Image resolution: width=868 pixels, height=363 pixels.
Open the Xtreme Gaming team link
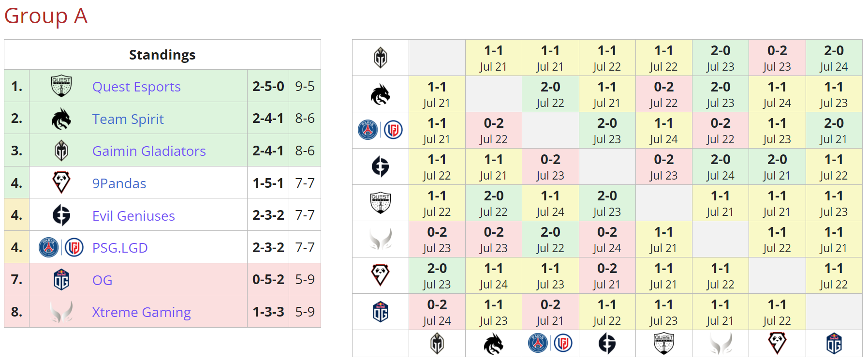[x=141, y=312]
